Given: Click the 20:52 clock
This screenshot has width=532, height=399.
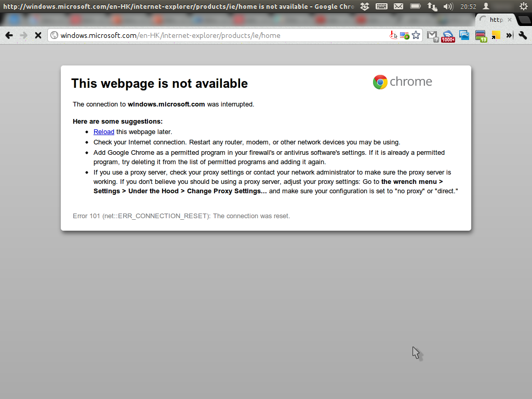Looking at the screenshot, I should [468, 6].
